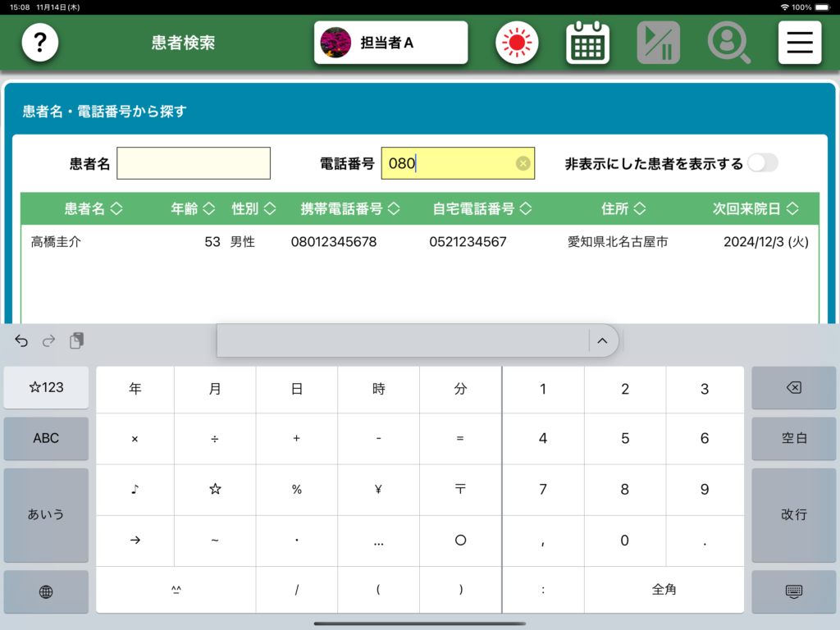
Task: Click the 患者名 input field
Action: pos(194,163)
